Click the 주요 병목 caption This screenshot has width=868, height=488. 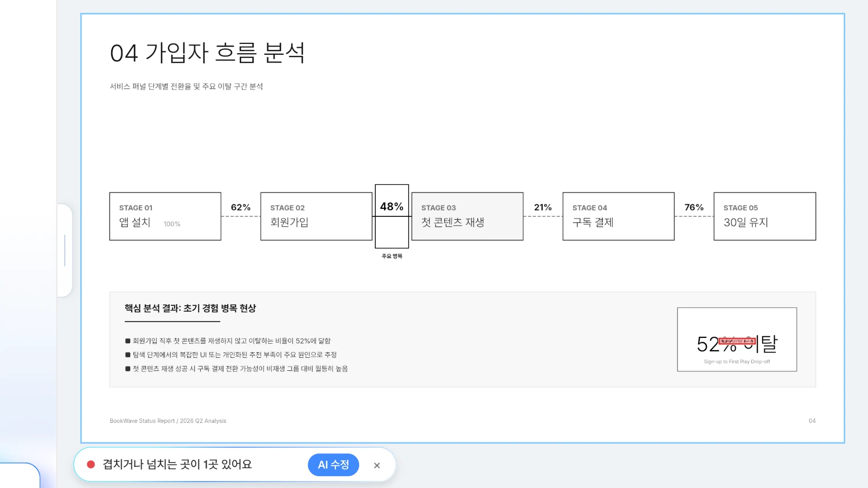pos(392,256)
